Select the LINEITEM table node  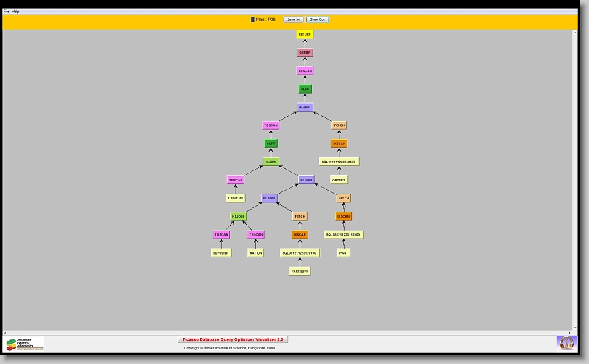click(236, 198)
